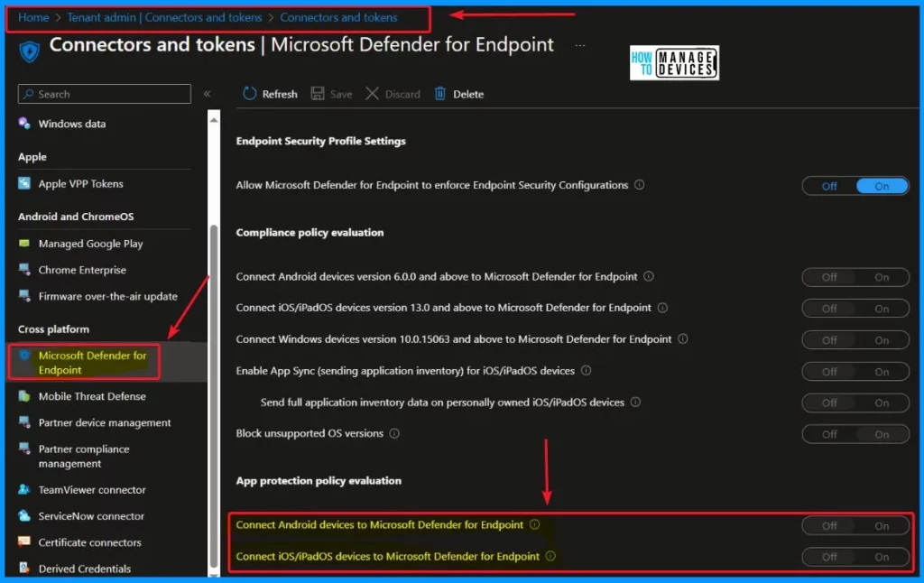Click info icon for enforce Endpoint Security Configurations
Image resolution: width=924 pixels, height=583 pixels.
pyautogui.click(x=640, y=184)
